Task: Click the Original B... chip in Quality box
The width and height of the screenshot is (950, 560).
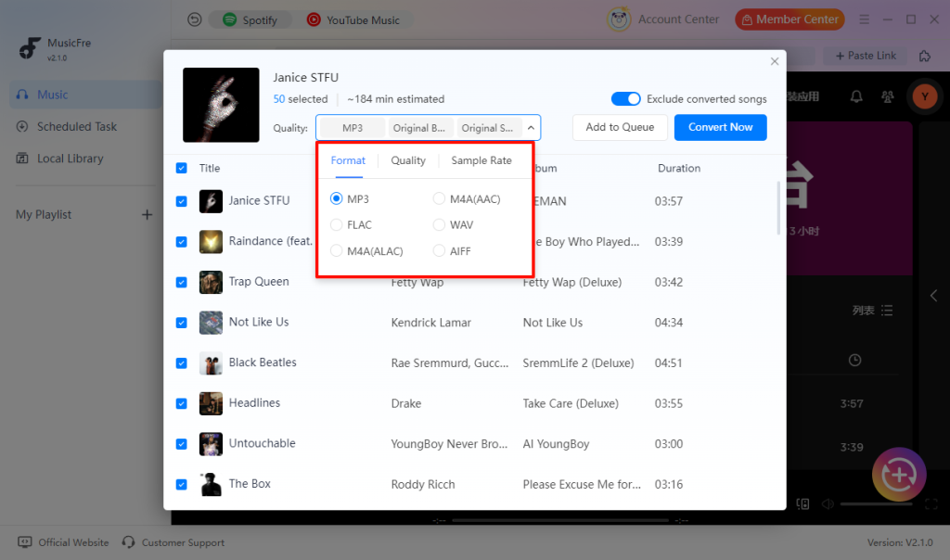Action: pos(419,128)
